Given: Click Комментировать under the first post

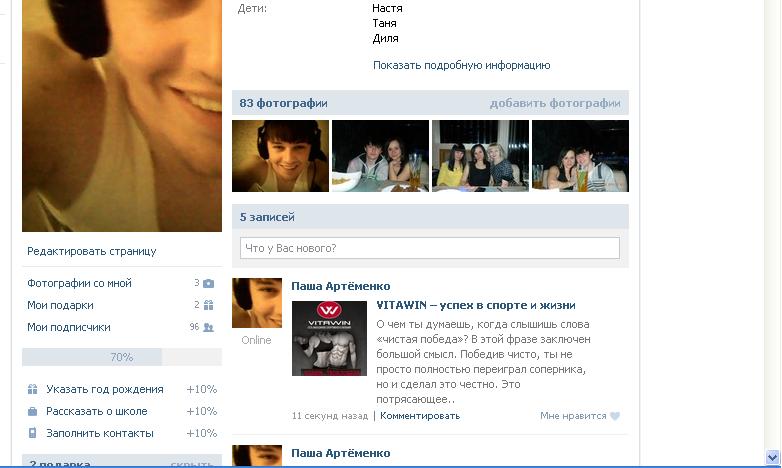Looking at the screenshot, I should [x=420, y=416].
